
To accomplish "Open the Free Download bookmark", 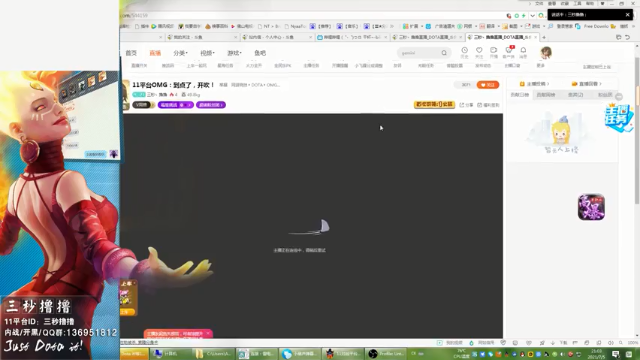I will (x=592, y=26).
